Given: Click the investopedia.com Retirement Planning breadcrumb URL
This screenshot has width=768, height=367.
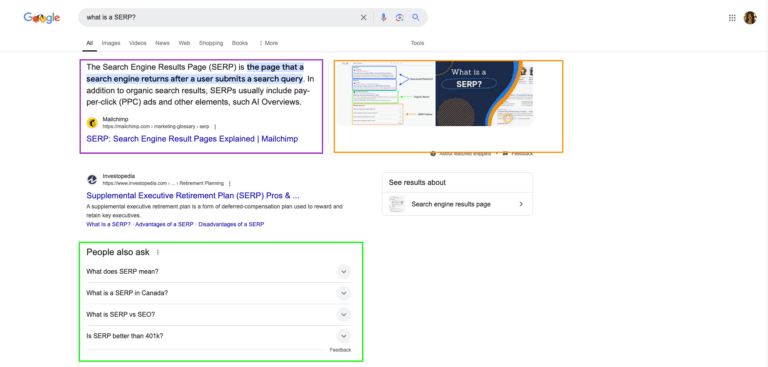Looking at the screenshot, I should 163,183.
